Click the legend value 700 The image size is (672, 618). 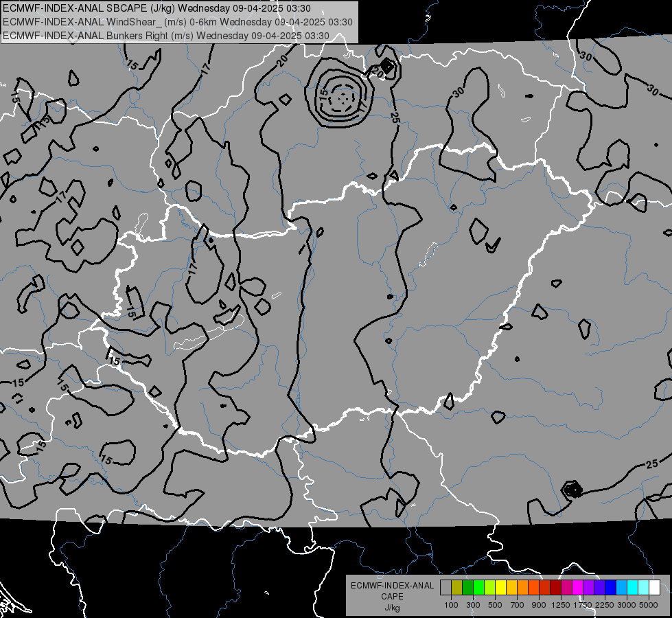(518, 605)
